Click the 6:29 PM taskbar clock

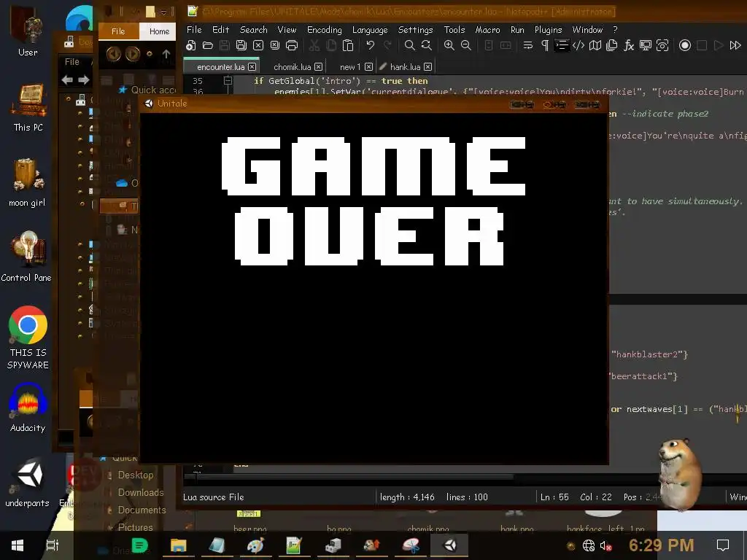(661, 545)
